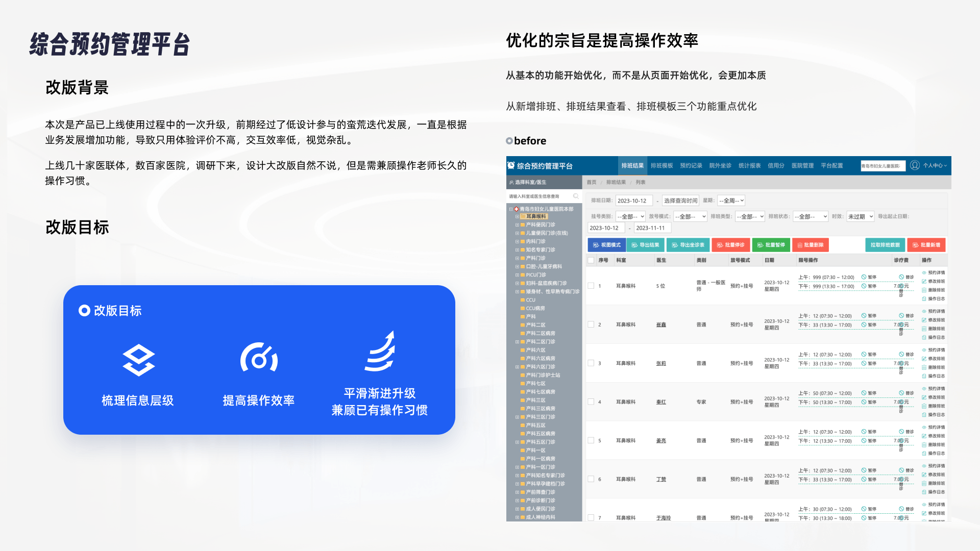The width and height of the screenshot is (980, 551).
Task: Expand the 产科便民门诊 tree node
Action: [517, 225]
